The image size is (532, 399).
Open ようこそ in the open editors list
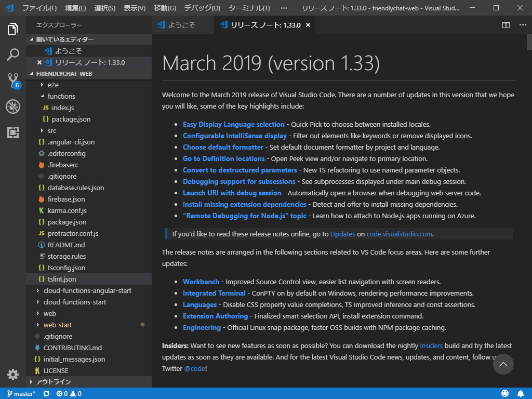point(89,51)
